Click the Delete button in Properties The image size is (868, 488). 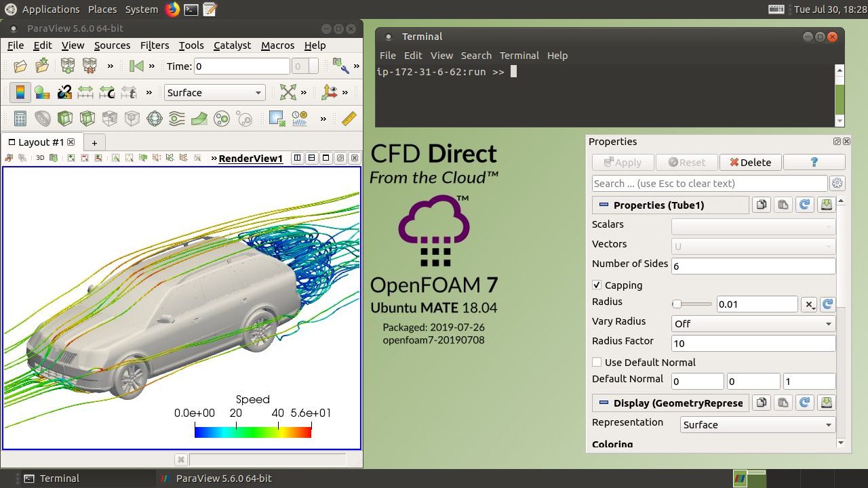(x=750, y=162)
